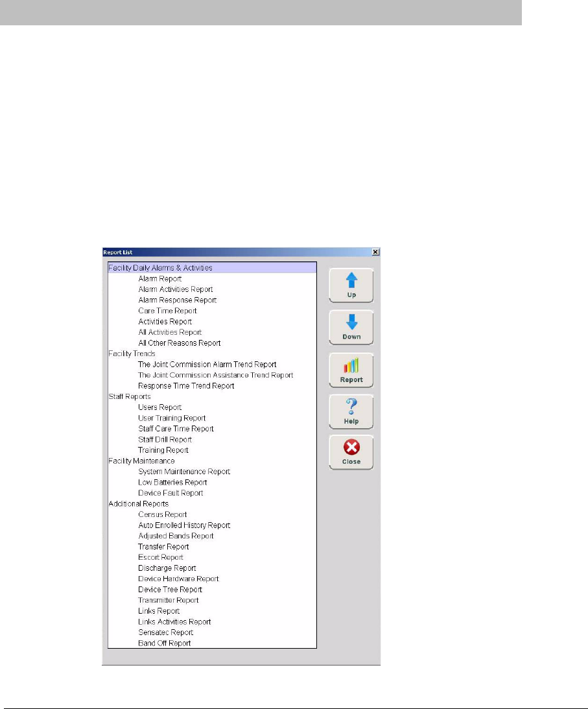Screen dimensions: 588x709
Task: Select Escort Report
Action: 160,557
